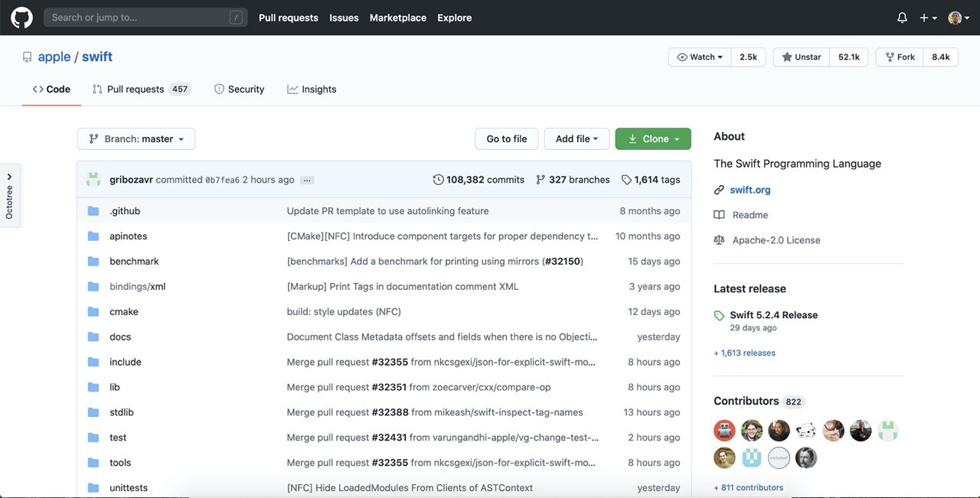Open the Watch dropdown menu
This screenshot has height=498, width=980.
[x=700, y=57]
